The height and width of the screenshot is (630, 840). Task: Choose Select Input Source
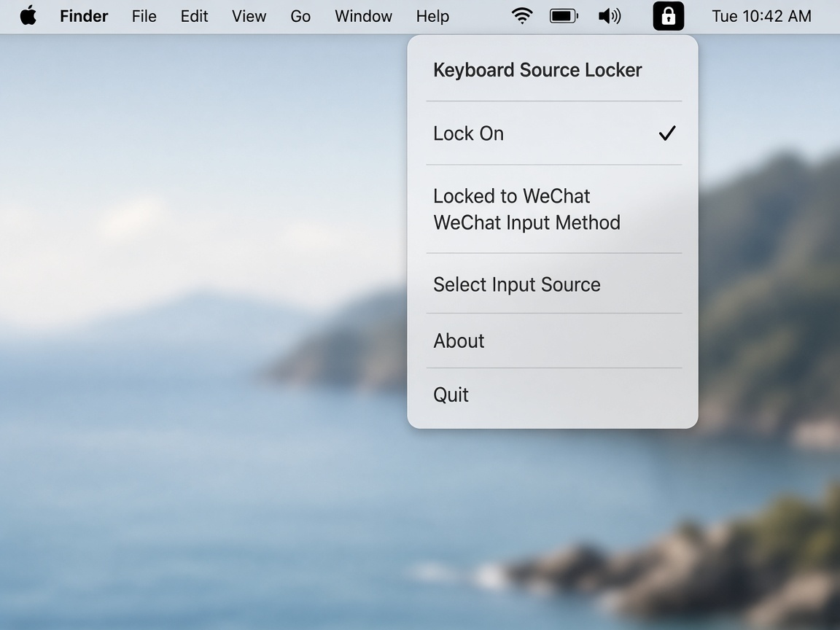tap(554, 284)
